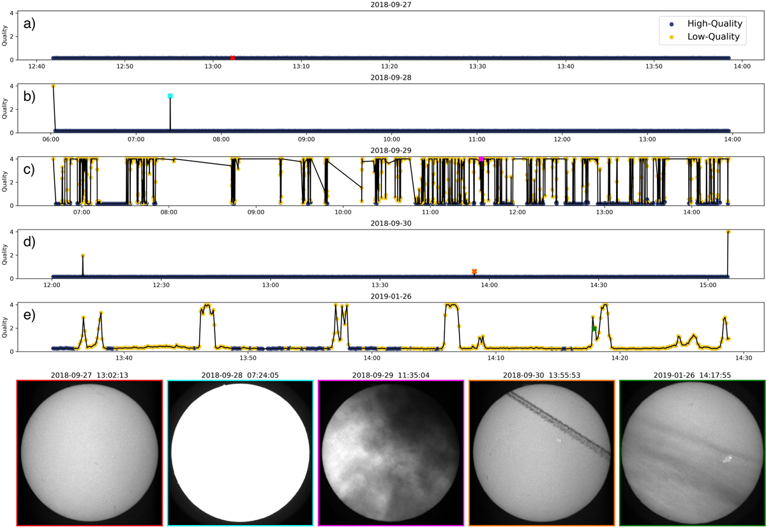Image resolution: width=766 pixels, height=532 pixels.
Task: Click the red X marker in panel a
Action: click(232, 57)
